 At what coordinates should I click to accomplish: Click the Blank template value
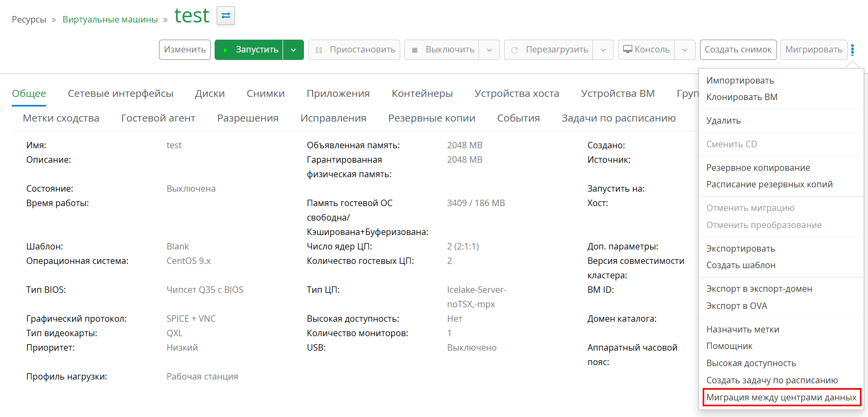coord(178,246)
